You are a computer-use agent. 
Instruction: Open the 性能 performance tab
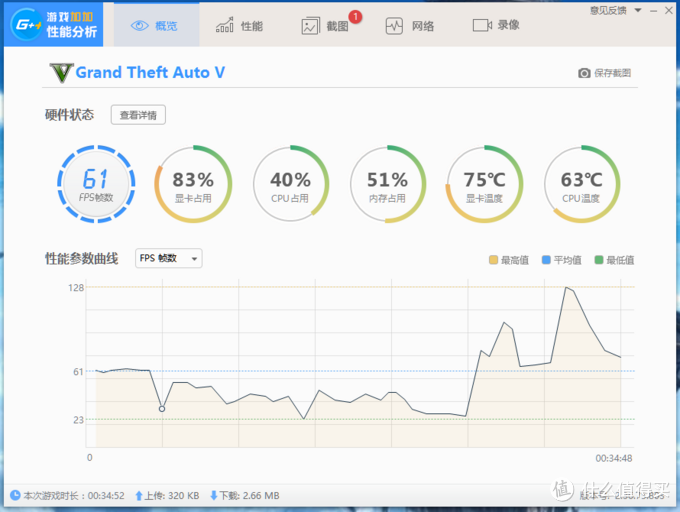point(239,26)
